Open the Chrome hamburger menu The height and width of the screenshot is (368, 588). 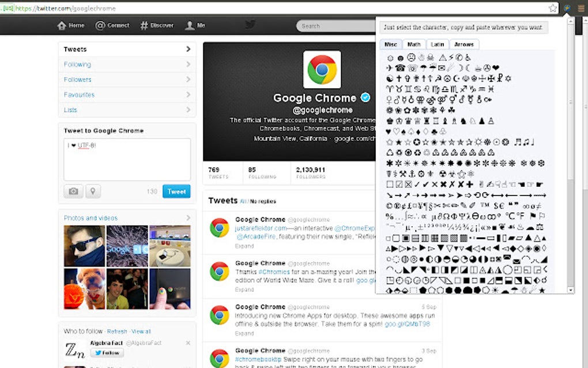click(x=582, y=8)
